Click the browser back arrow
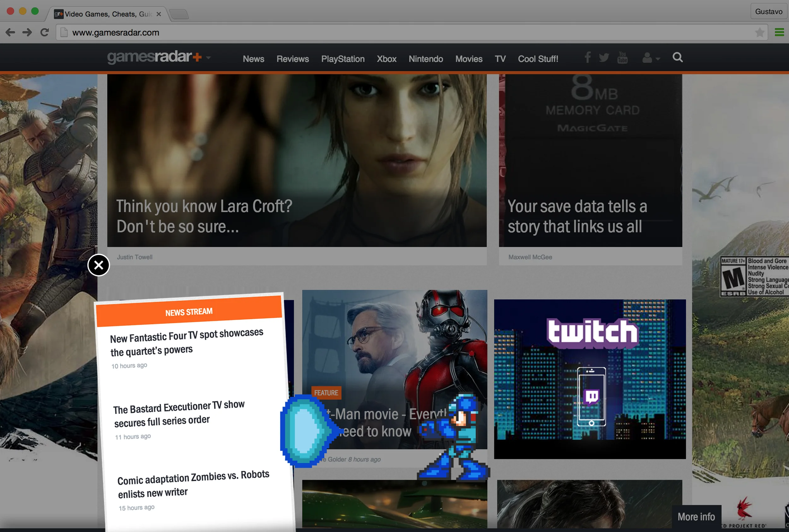The width and height of the screenshot is (789, 532). tap(10, 33)
